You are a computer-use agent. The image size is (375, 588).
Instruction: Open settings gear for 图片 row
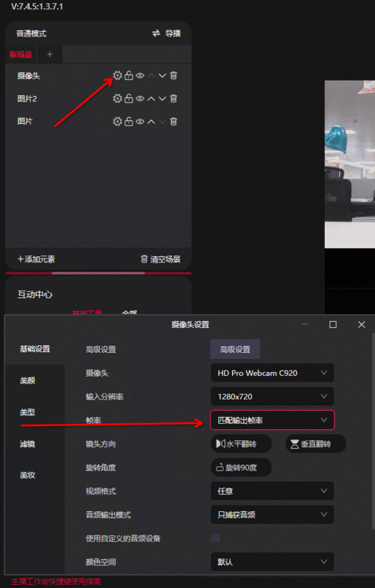coord(118,122)
